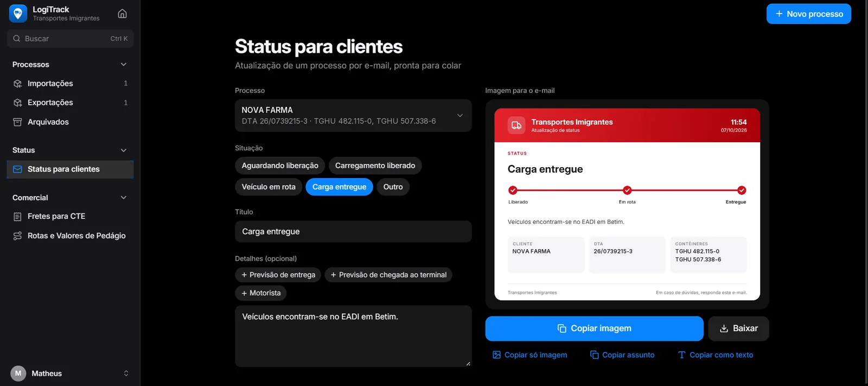Click the search magnifier icon
868x386 pixels.
tap(17, 39)
